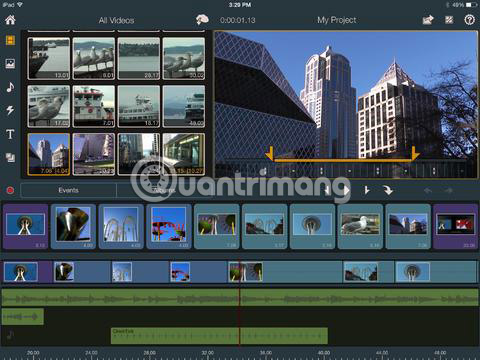Open the project settings icon beside Share

[x=449, y=20]
